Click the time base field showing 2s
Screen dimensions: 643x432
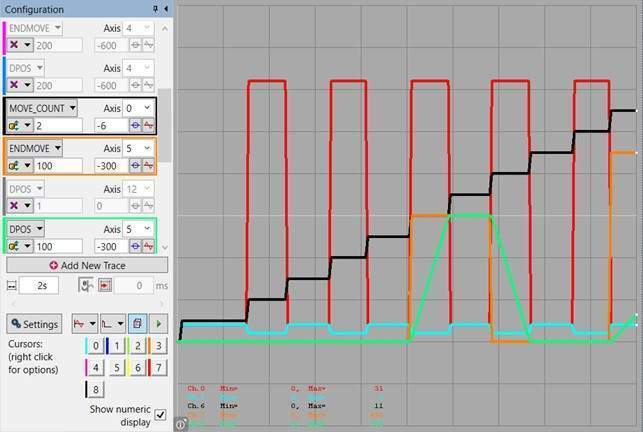(x=39, y=286)
